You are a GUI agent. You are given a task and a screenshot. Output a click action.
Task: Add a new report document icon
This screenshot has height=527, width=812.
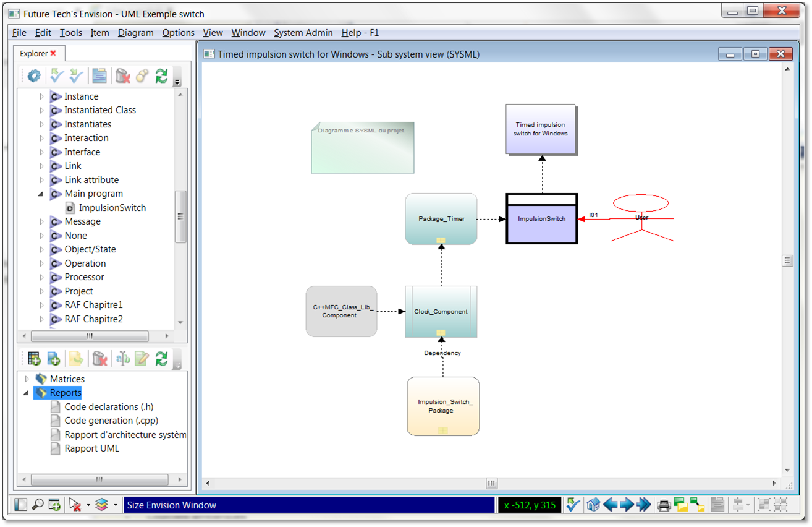pos(53,359)
